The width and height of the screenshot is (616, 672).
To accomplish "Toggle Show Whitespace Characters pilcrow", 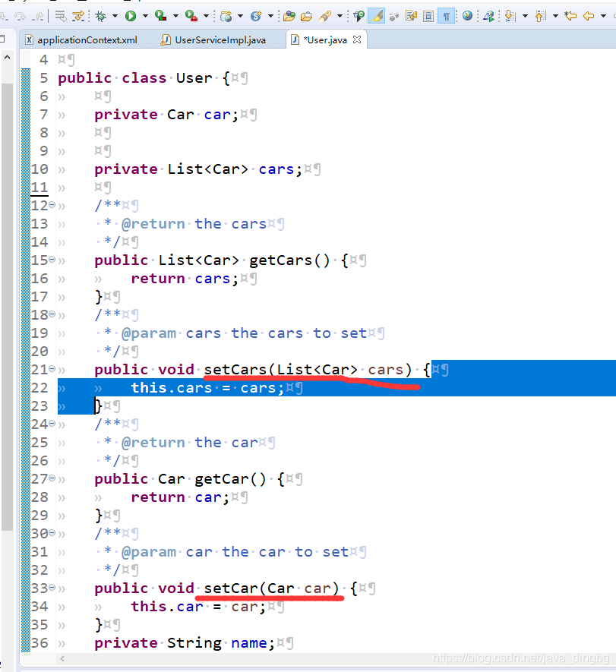I will 447,16.
